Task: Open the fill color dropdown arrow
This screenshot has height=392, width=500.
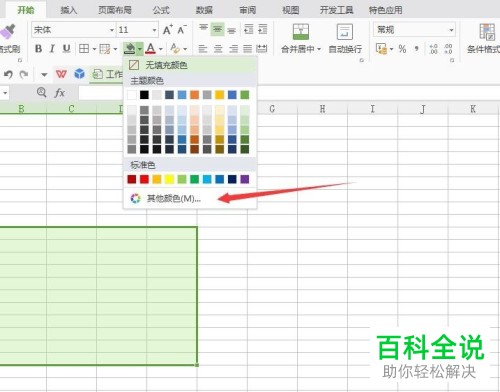Action: pos(140,49)
